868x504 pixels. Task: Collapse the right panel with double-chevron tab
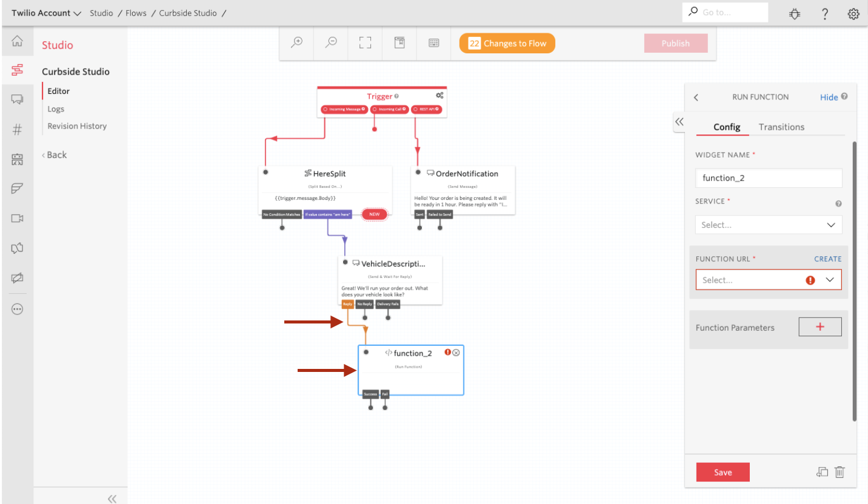[679, 122]
